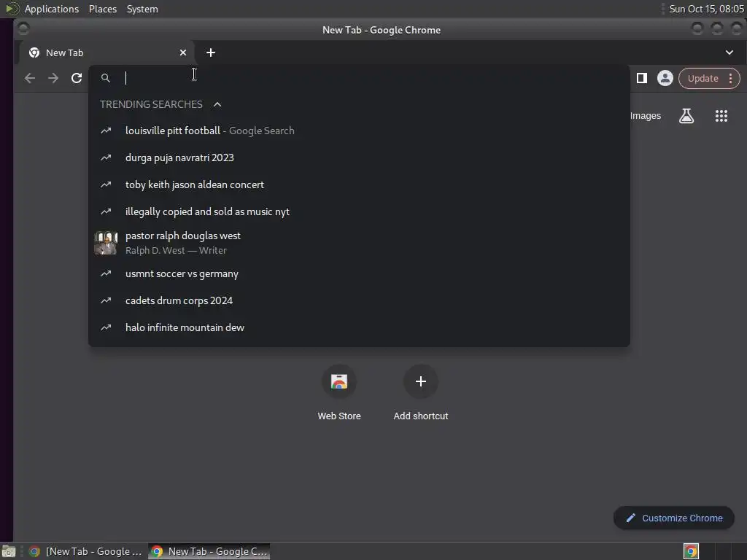Open the Applications menu
Viewport: 747px width, 560px height.
(x=52, y=9)
